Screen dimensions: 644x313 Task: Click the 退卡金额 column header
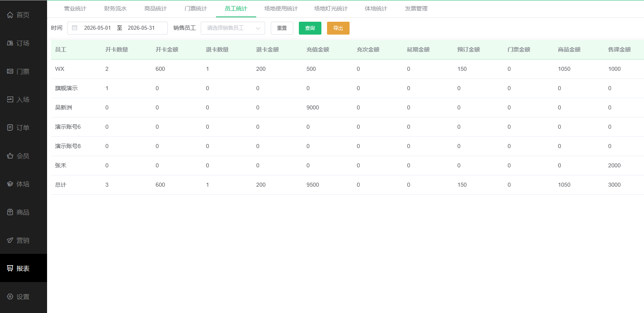tap(267, 49)
